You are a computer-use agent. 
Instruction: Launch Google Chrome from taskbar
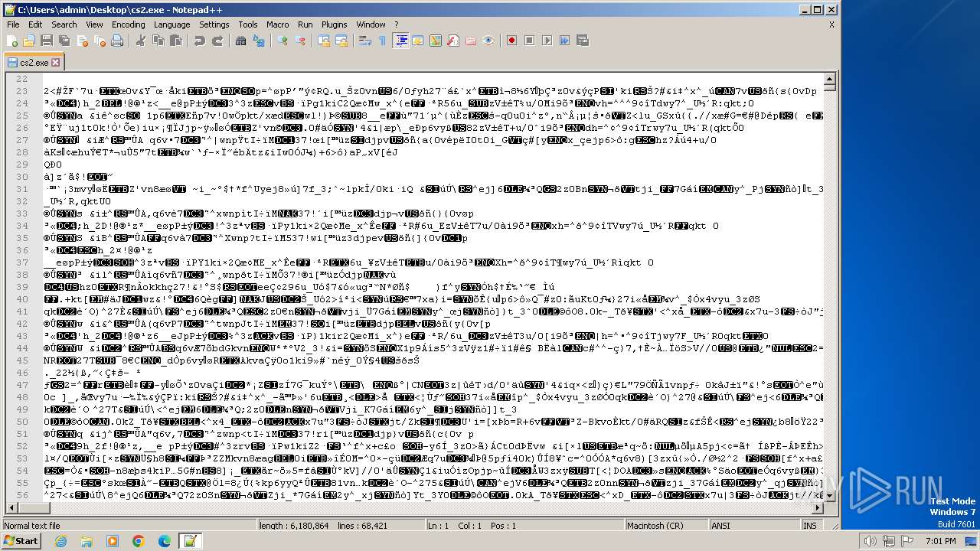(x=138, y=541)
